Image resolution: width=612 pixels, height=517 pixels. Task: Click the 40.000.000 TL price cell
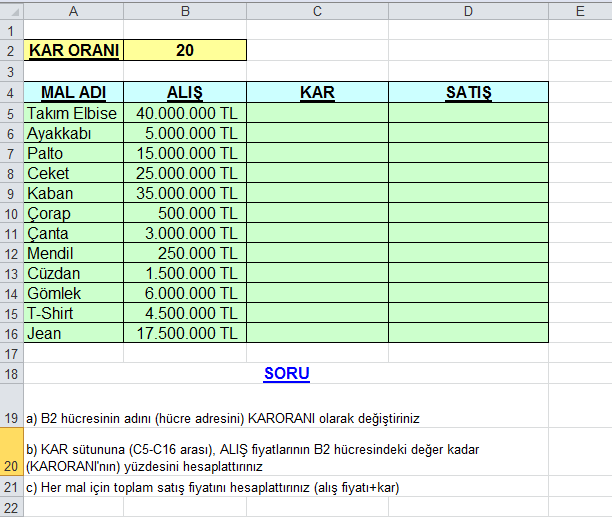pos(184,113)
